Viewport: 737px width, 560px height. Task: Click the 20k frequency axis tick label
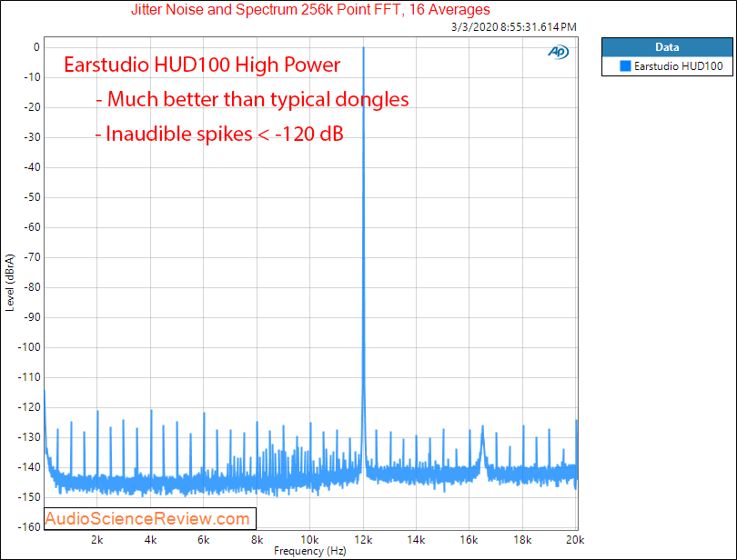pos(575,540)
